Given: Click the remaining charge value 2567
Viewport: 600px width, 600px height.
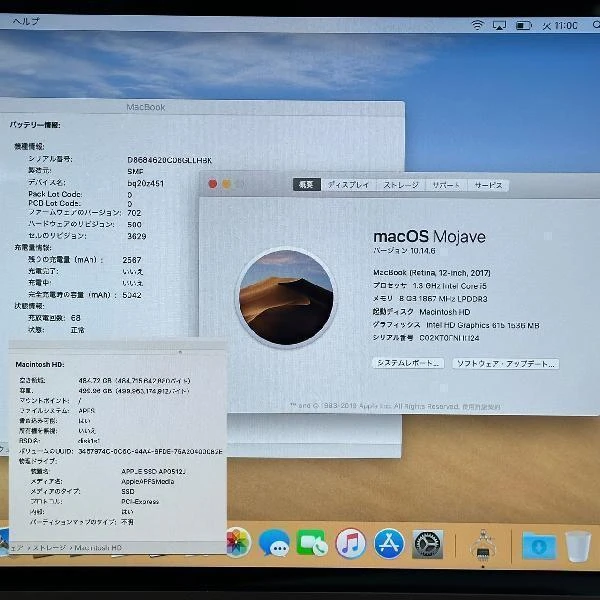Looking at the screenshot, I should pyautogui.click(x=132, y=260).
